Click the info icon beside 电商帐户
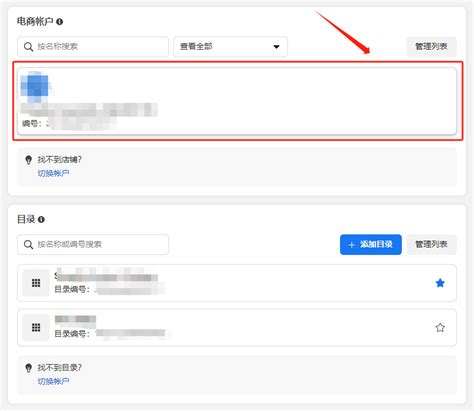 point(59,22)
